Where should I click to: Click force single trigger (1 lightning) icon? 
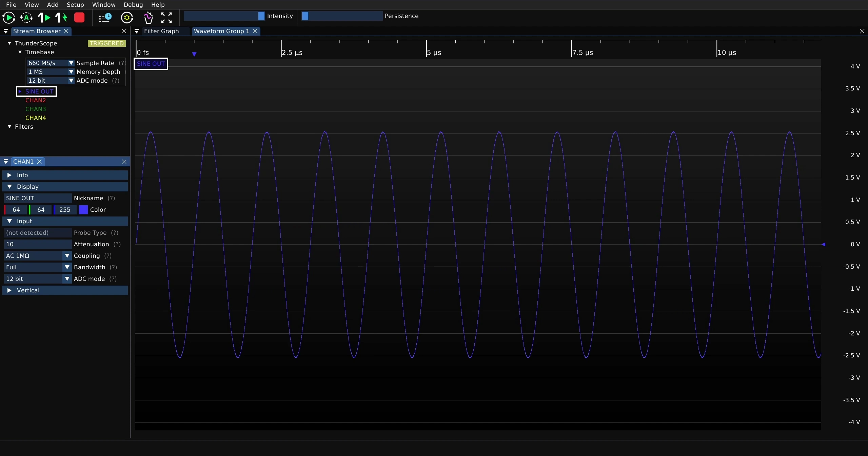point(61,18)
